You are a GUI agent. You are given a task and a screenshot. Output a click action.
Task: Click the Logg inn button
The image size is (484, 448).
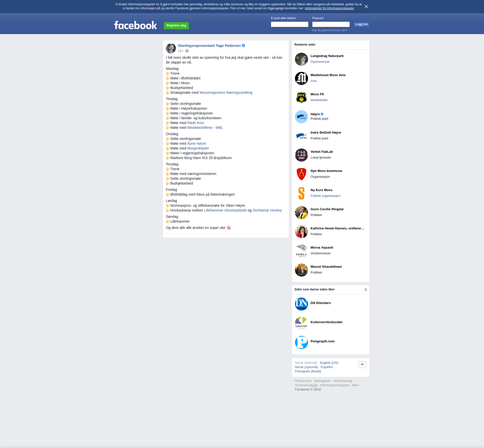tap(361, 24)
